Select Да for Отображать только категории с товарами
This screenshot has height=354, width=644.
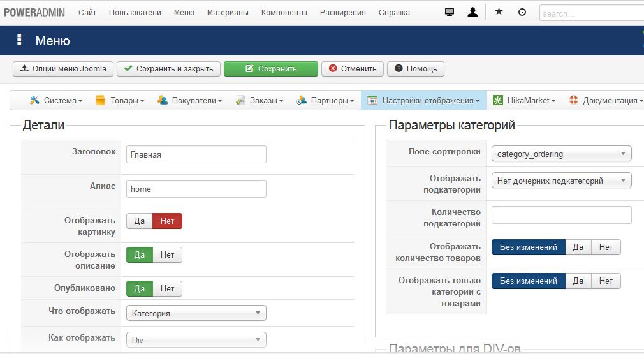[x=578, y=281]
